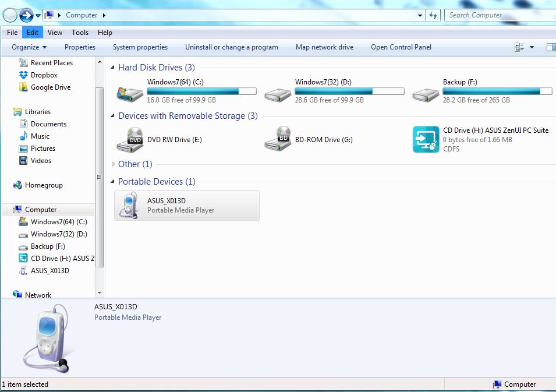Select Computer in navigation pane
The image size is (556, 392).
click(x=40, y=210)
